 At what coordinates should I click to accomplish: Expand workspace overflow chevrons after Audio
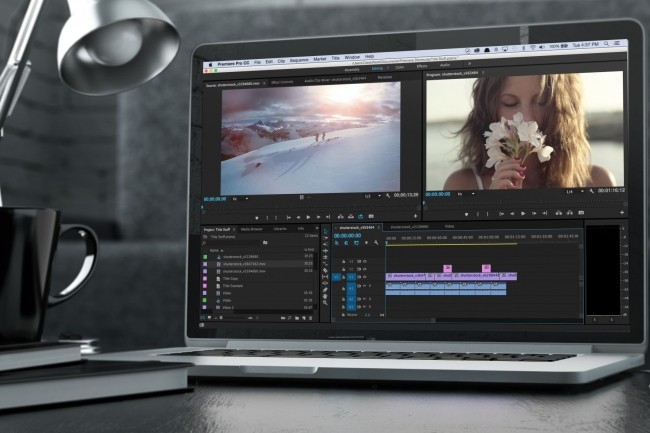tap(469, 64)
